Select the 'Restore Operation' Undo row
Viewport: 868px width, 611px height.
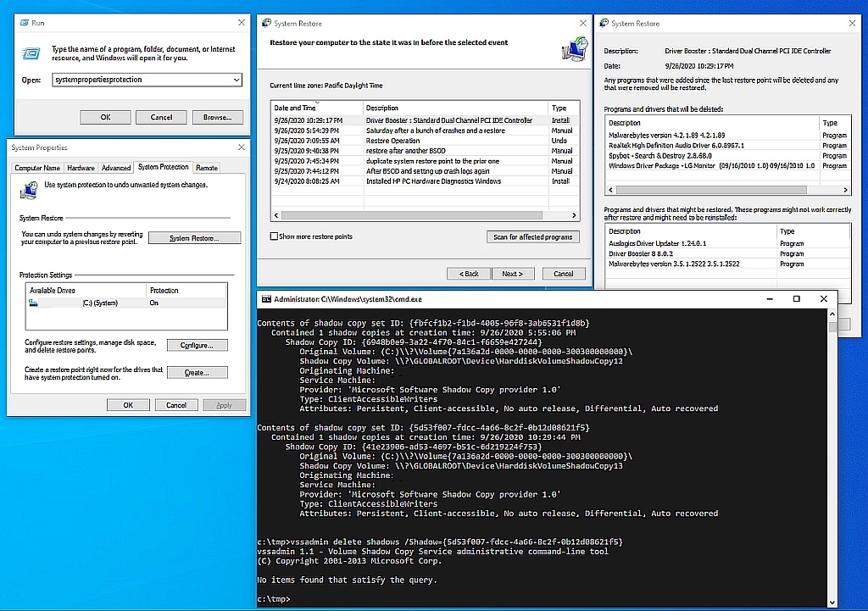(x=426, y=141)
